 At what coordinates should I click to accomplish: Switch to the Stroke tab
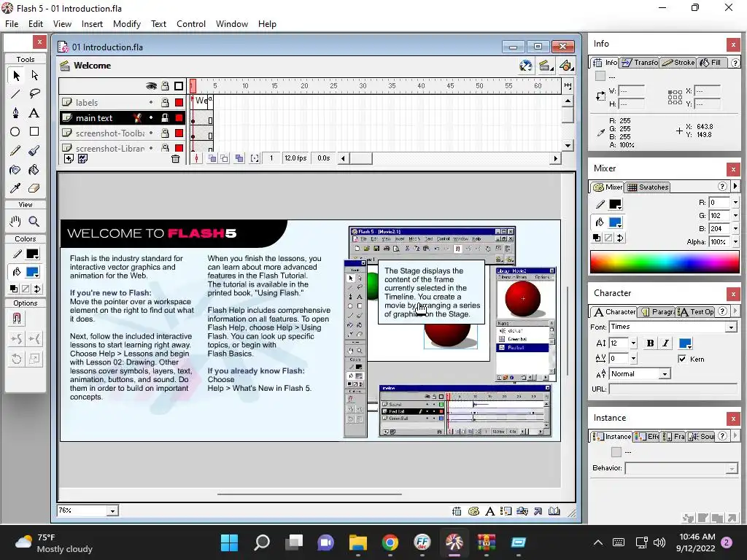pyautogui.click(x=678, y=63)
